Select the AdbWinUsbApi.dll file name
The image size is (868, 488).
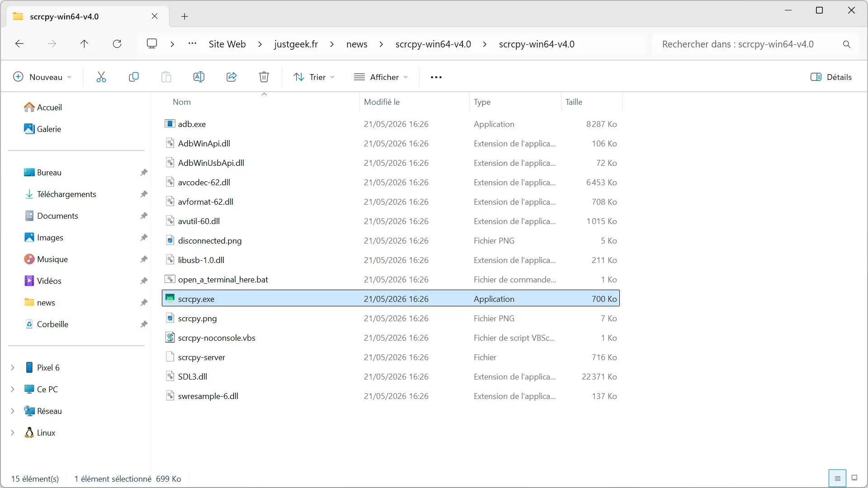click(211, 163)
